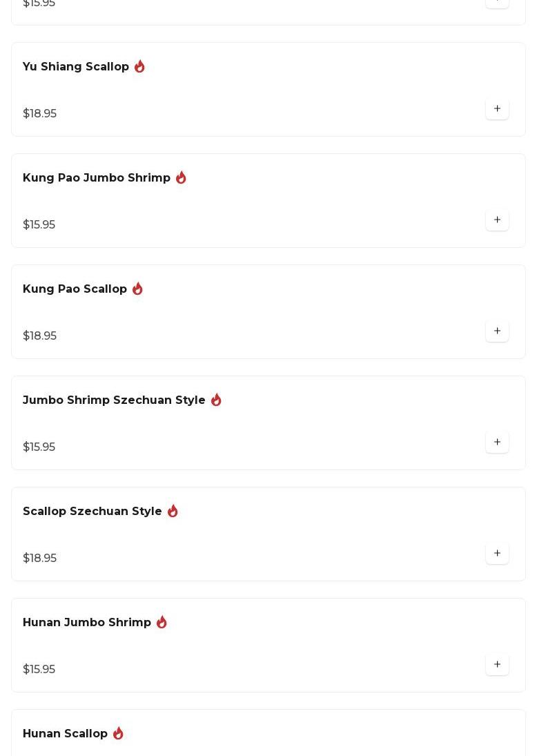Image resolution: width=537 pixels, height=756 pixels.
Task: Click the flame icon beside Hunan Jumbo Shrimp
Action: tap(162, 622)
